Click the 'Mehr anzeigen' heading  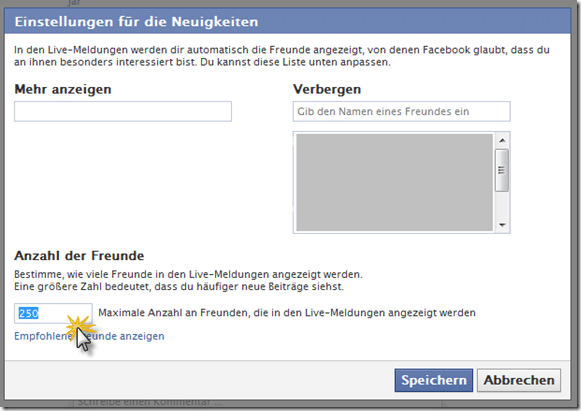coord(63,89)
